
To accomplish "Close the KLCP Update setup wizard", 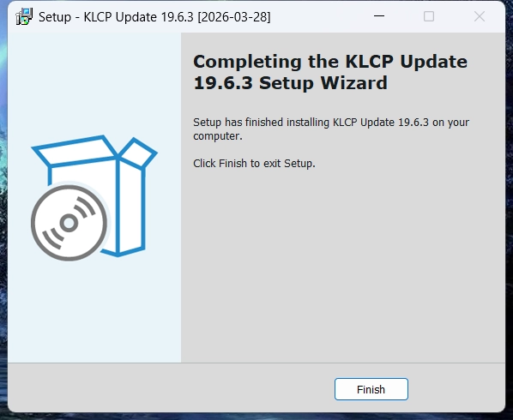I will (x=480, y=16).
